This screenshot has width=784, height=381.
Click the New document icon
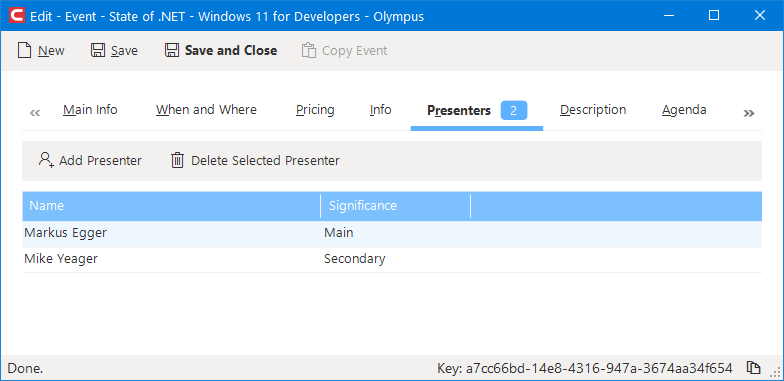click(24, 50)
